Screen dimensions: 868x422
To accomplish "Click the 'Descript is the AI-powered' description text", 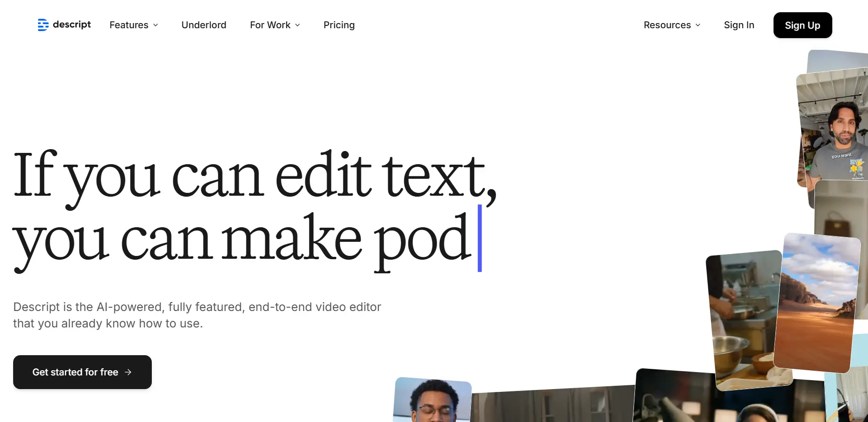I will (197, 315).
